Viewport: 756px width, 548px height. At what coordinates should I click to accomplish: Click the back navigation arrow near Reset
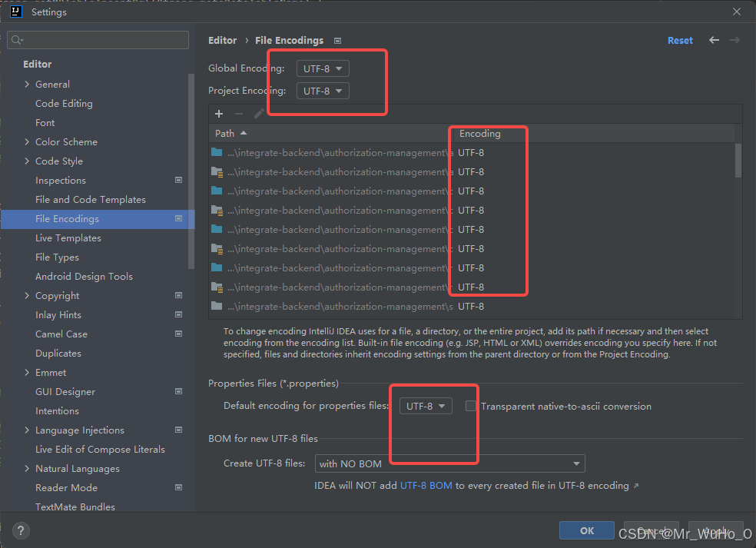(x=714, y=40)
